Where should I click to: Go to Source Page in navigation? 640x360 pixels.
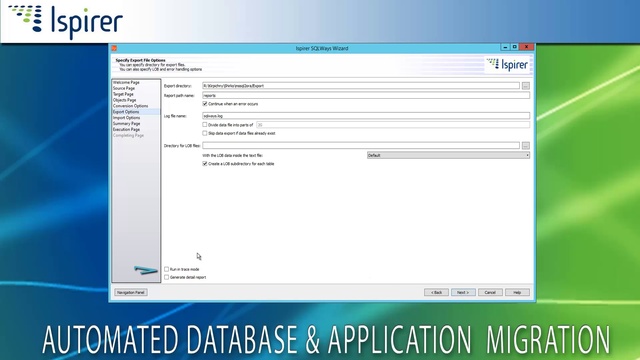click(x=124, y=88)
